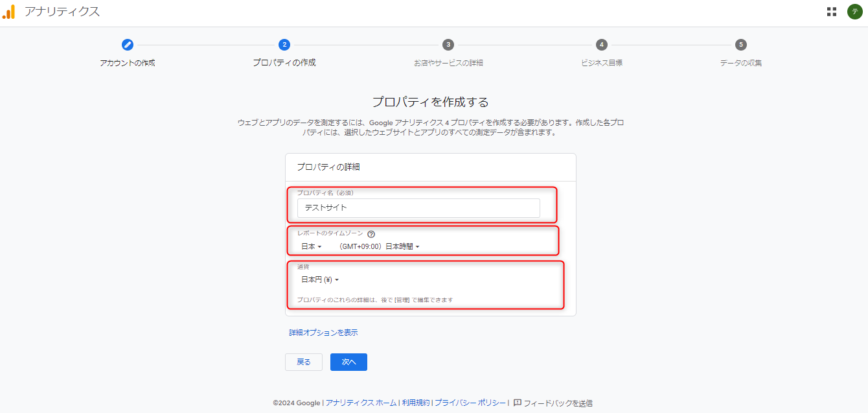
Task: Open the Google apps grid
Action: point(832,12)
